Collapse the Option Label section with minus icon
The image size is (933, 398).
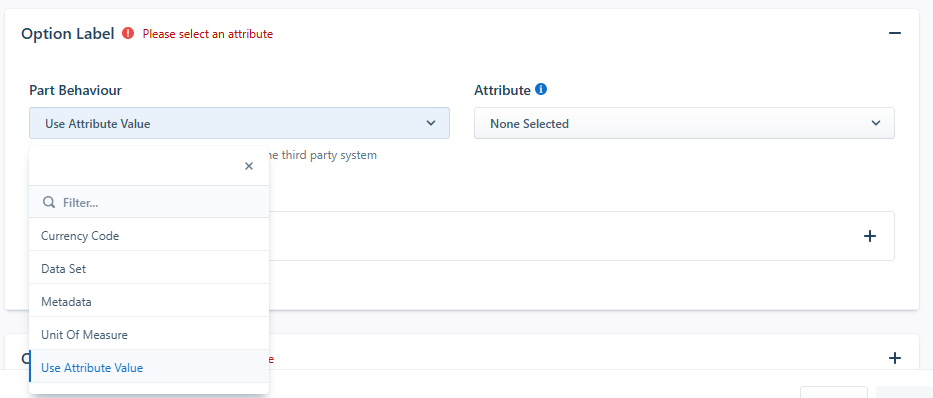(x=894, y=33)
